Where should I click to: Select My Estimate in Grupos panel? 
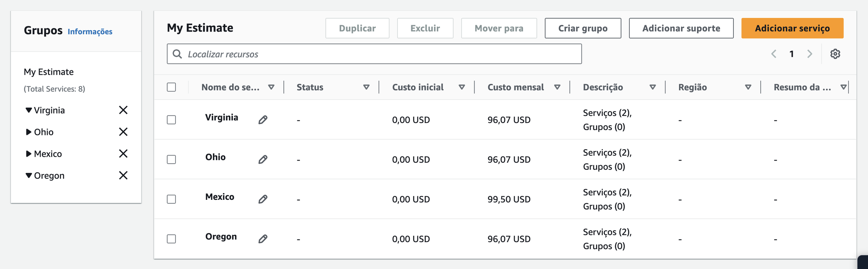point(49,72)
